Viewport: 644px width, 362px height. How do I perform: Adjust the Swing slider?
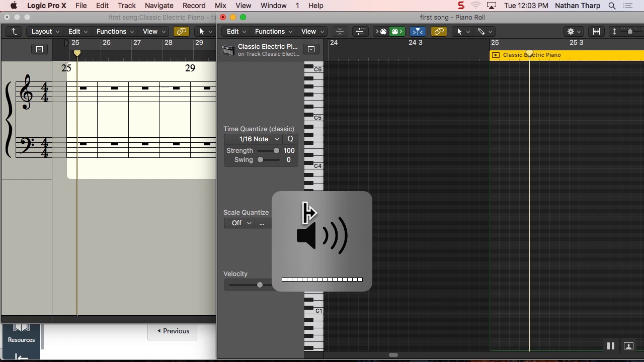(260, 159)
